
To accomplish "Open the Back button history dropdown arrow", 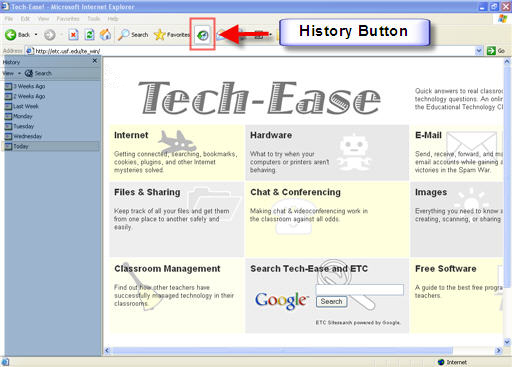I will (x=36, y=35).
